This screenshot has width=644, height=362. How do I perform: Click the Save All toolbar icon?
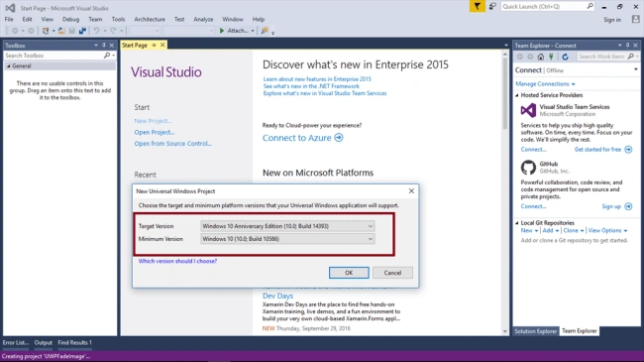coord(82,31)
